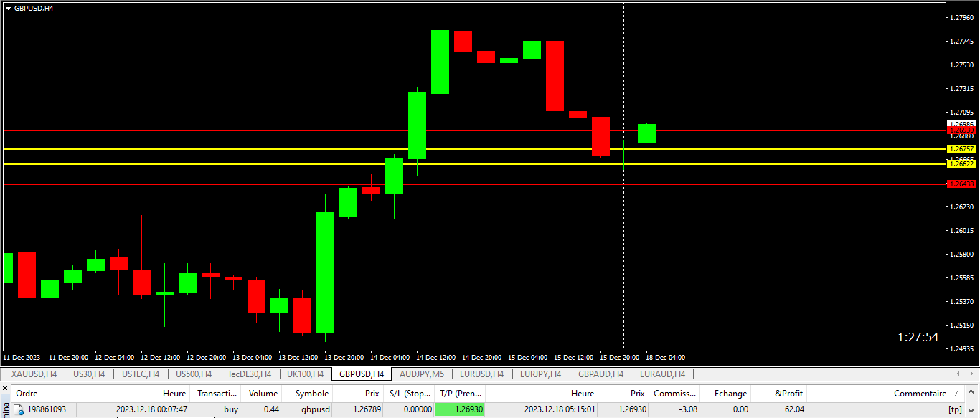
Task: Click the GBPUSD,H4 chart title dropdown triangle
Action: [8, 8]
